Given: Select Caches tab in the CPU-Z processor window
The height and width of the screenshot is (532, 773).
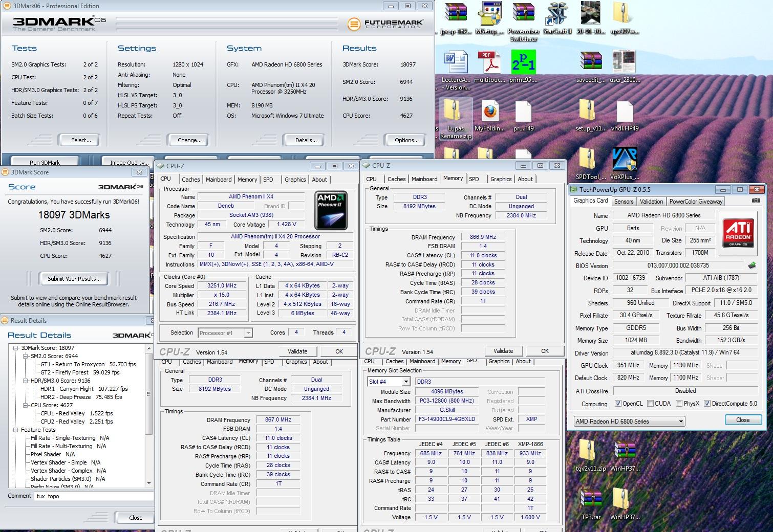Looking at the screenshot, I should pos(190,180).
